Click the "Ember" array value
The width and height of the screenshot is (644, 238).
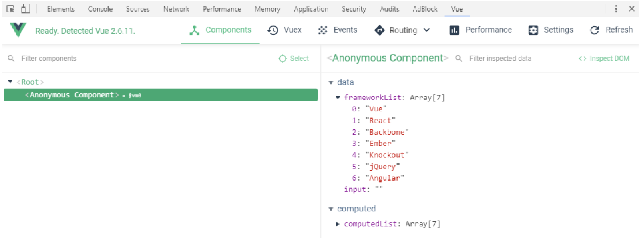380,144
